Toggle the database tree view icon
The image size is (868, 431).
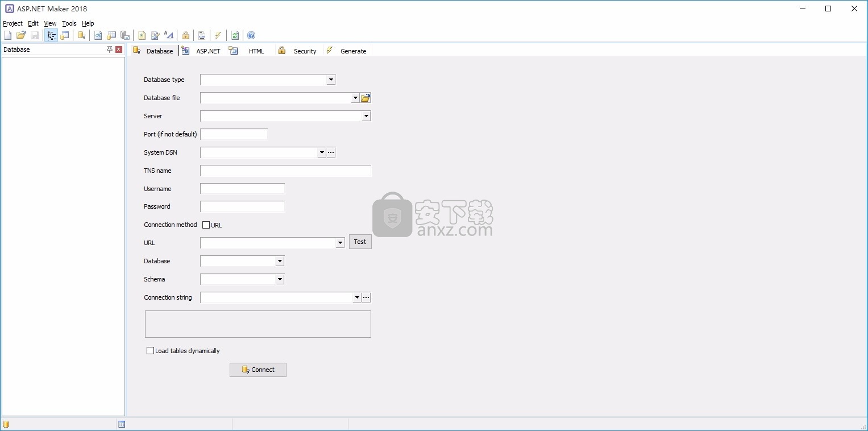point(52,35)
